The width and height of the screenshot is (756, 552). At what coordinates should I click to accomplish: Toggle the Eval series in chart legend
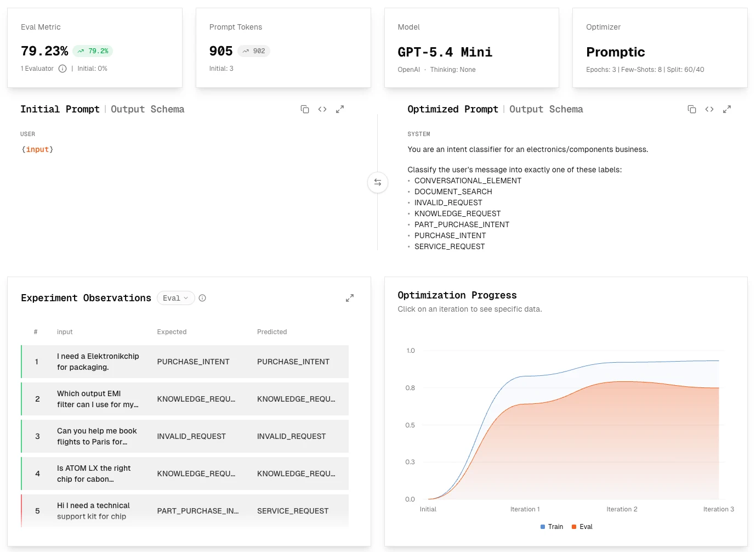click(582, 527)
